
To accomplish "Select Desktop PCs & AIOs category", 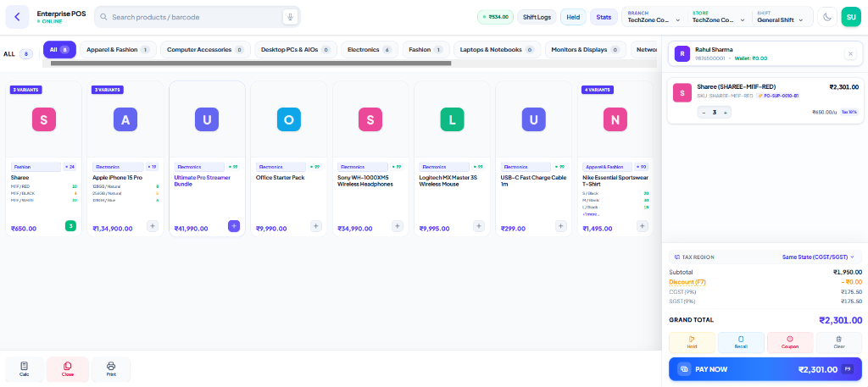I will 296,49.
